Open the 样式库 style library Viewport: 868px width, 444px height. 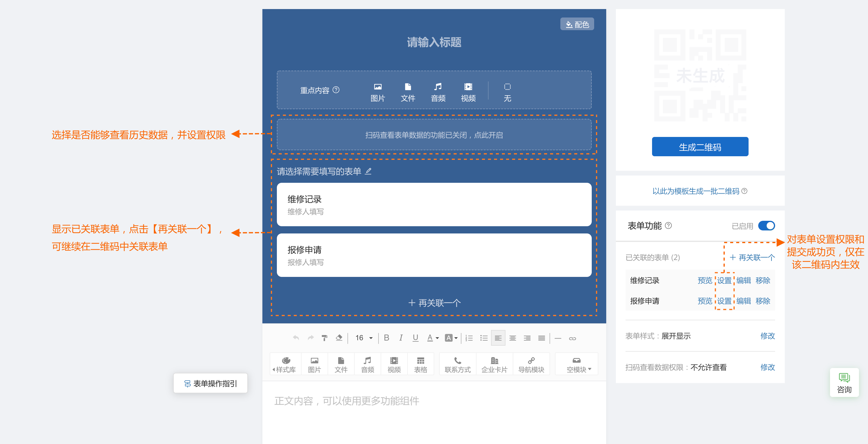(286, 364)
